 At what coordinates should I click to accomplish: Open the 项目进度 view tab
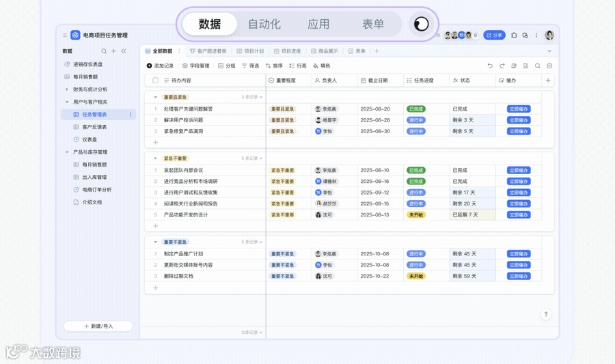(287, 51)
